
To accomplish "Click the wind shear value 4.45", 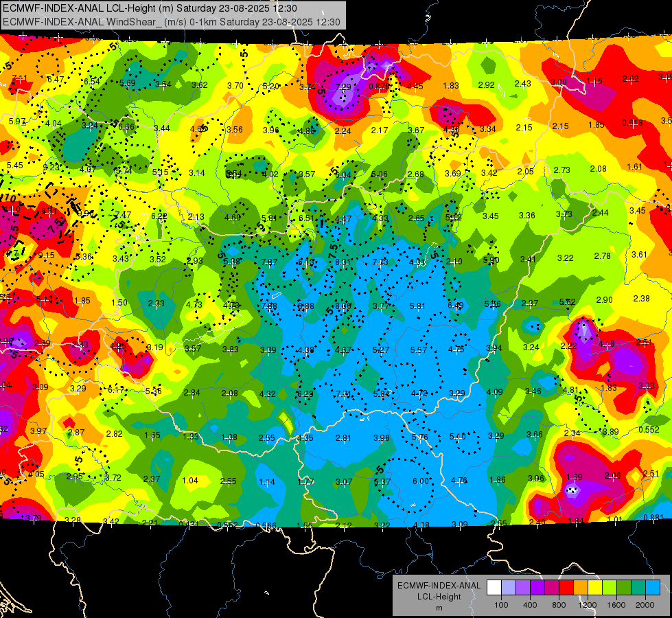I will point(415,87).
